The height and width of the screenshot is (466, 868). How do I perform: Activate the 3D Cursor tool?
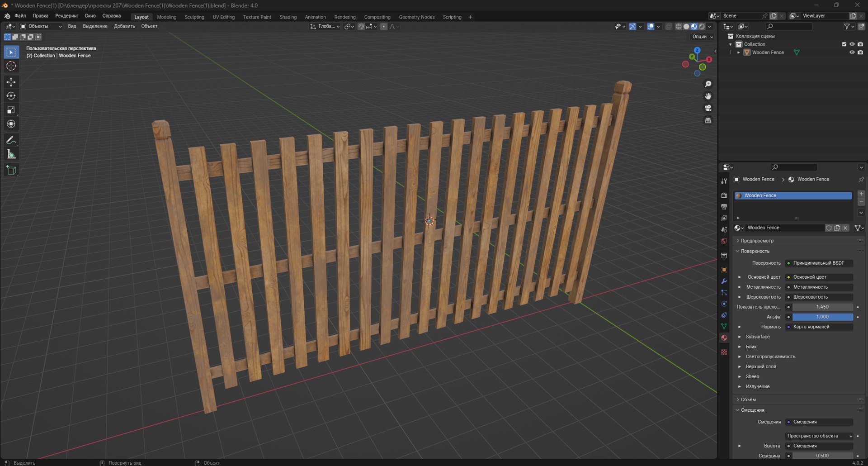coord(11,66)
